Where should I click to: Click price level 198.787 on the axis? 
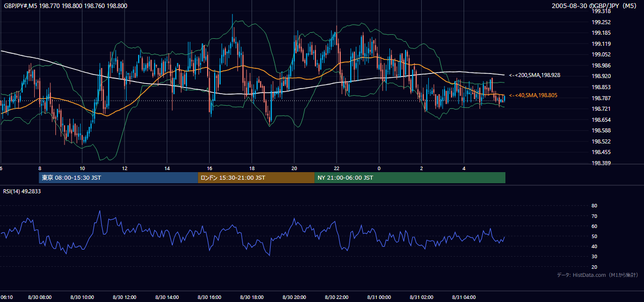click(602, 98)
